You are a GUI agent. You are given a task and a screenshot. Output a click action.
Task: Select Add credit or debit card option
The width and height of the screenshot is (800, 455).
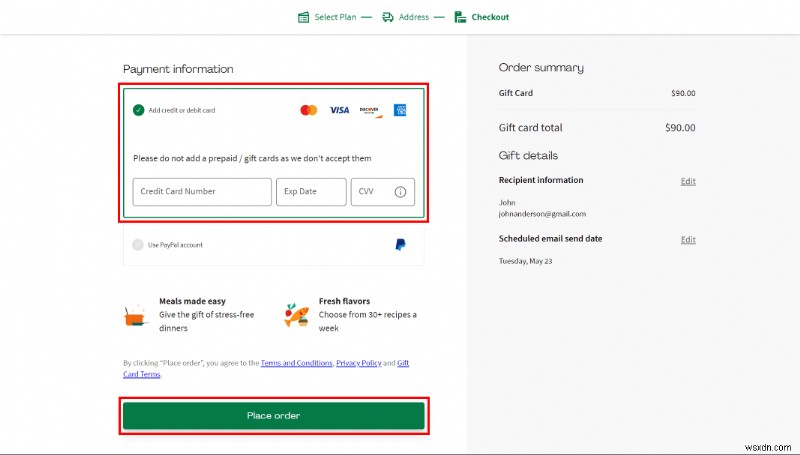coord(138,110)
